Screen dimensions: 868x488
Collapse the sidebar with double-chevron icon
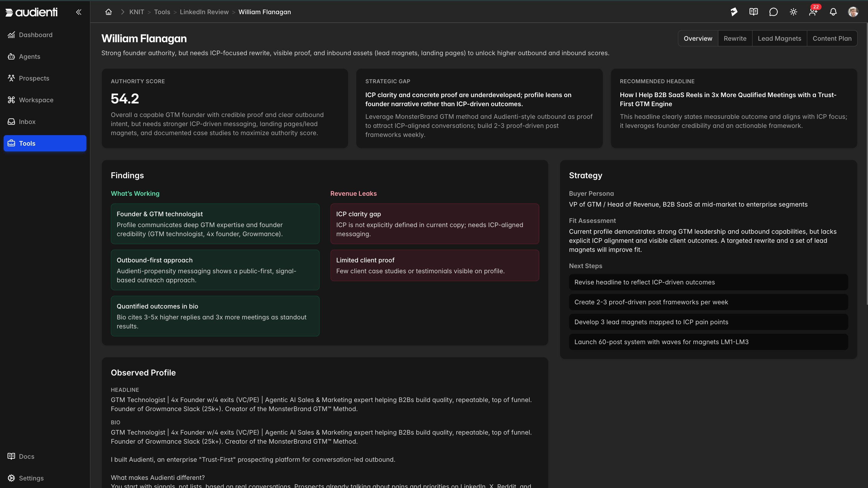(x=78, y=12)
